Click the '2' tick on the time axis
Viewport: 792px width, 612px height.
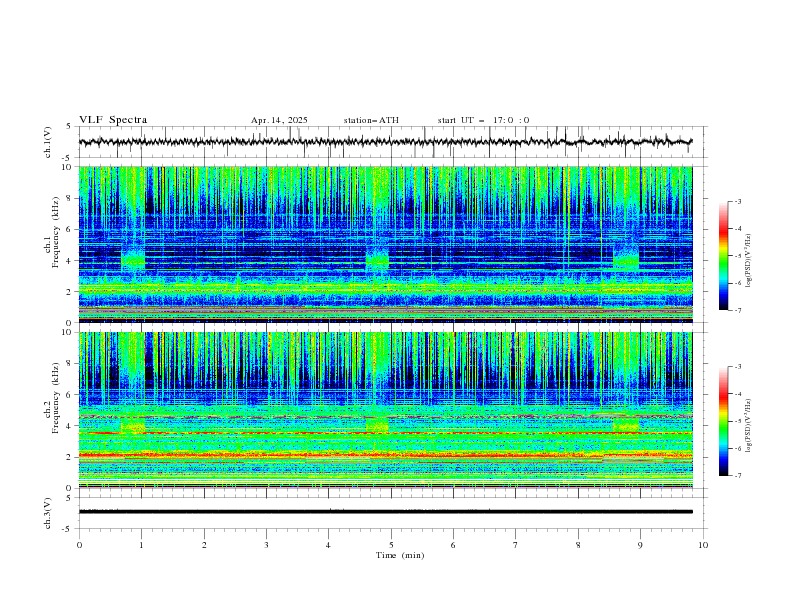(x=204, y=545)
